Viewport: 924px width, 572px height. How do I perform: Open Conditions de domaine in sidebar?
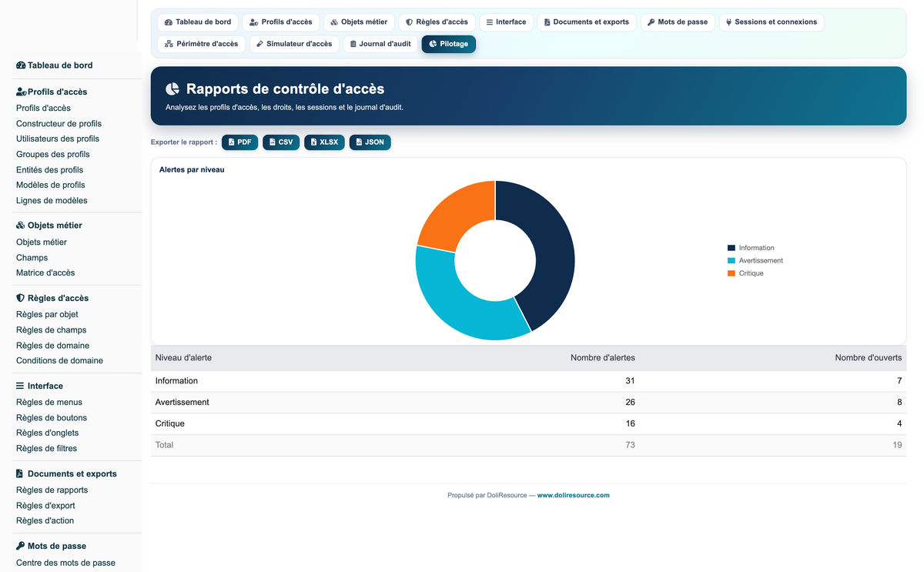pos(59,360)
